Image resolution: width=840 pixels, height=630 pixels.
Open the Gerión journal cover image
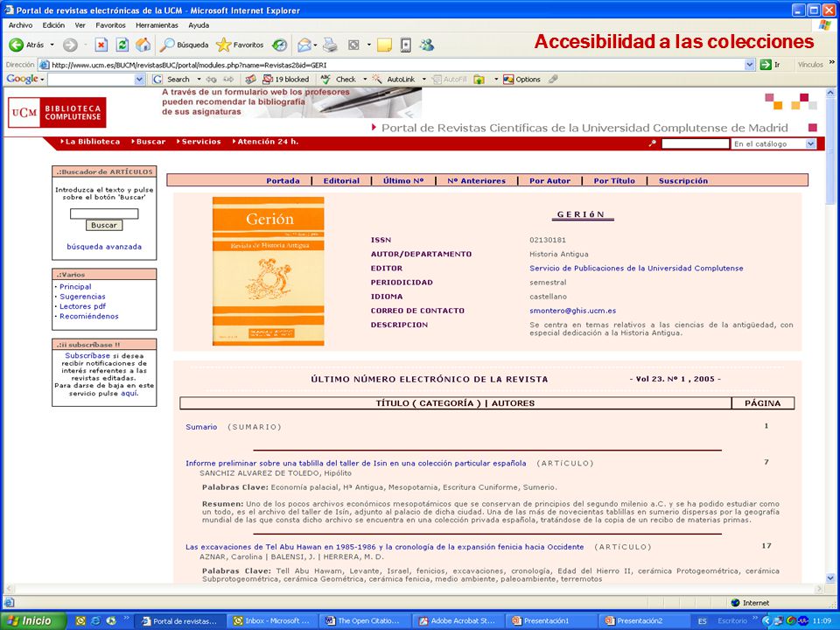click(x=269, y=271)
